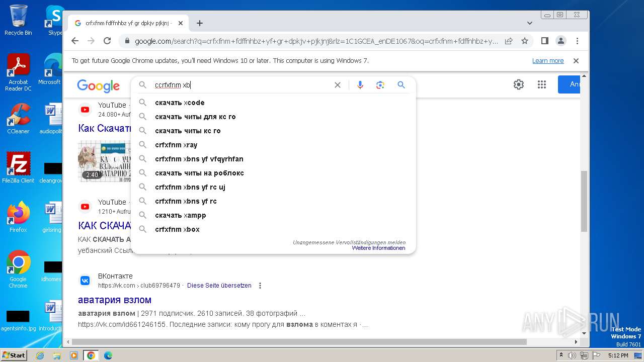The image size is (644, 362).
Task: Open Chrome three-dot menu
Action: point(577,41)
